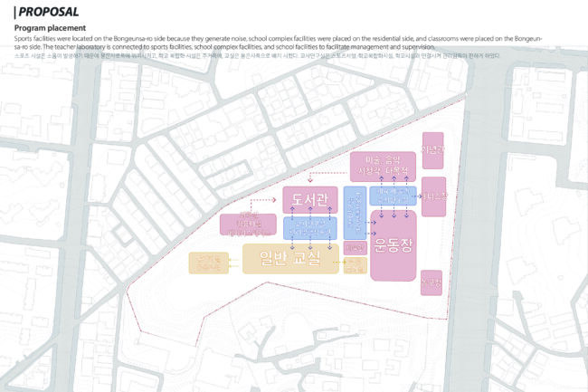
Task: Click the pink 미술 음악 시청각 다목적 block
Action: [x=384, y=166]
